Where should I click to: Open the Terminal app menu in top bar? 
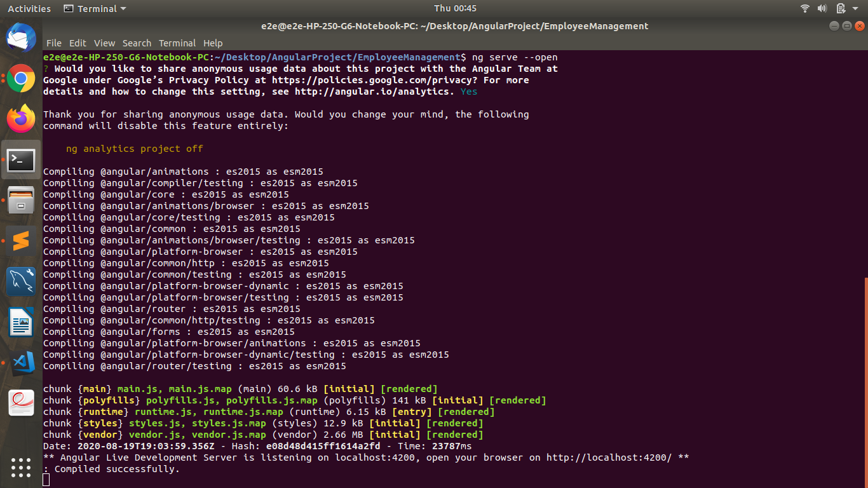click(x=95, y=9)
